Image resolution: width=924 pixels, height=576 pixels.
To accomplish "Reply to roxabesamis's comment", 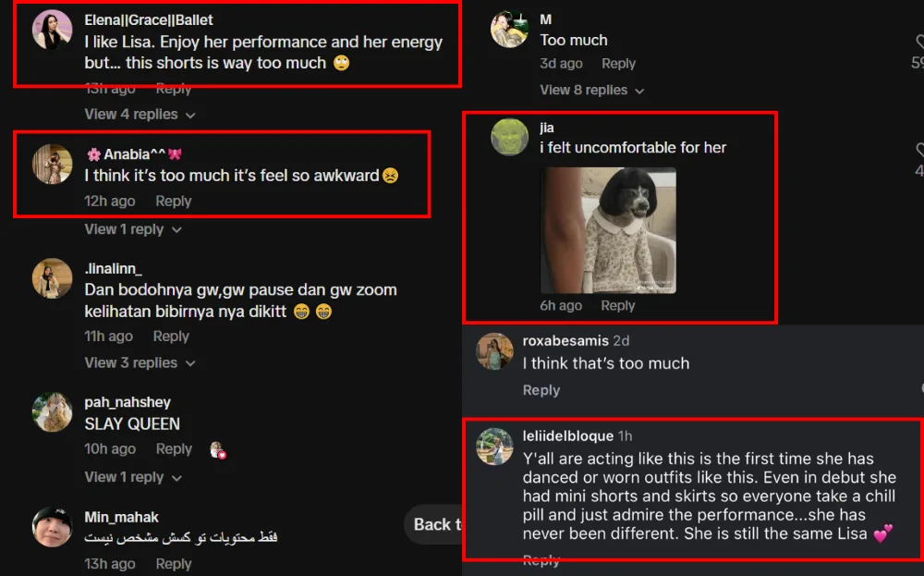I will tap(541, 390).
